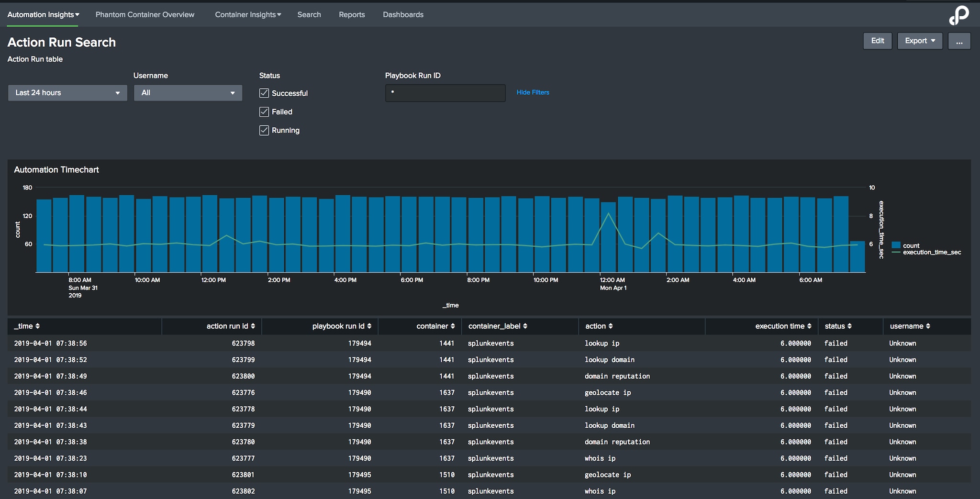This screenshot has height=499, width=980.
Task: Open the more options ellipsis button
Action: point(959,41)
